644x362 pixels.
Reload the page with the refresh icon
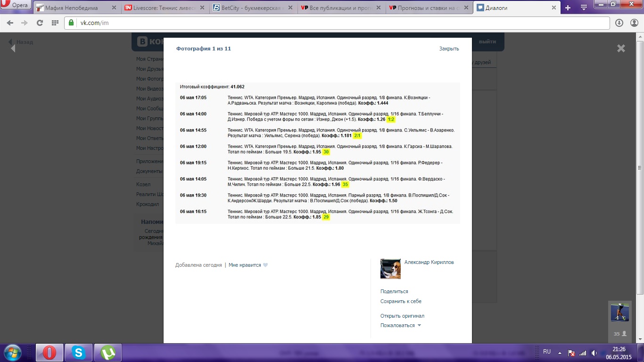[40, 23]
